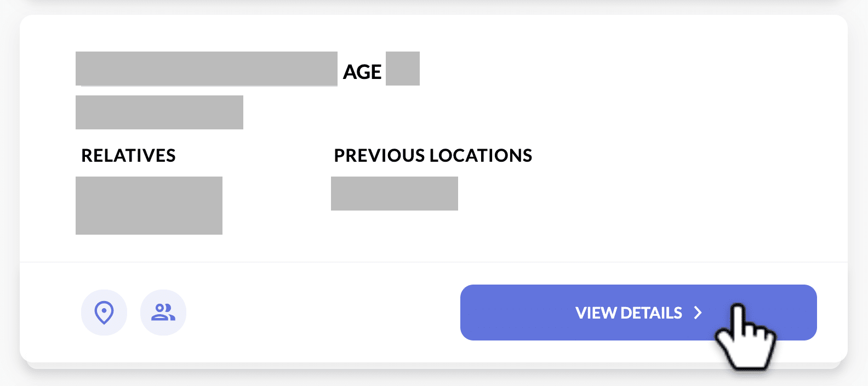Select the redacted person name block
Screen dimensions: 868x386
tap(207, 69)
